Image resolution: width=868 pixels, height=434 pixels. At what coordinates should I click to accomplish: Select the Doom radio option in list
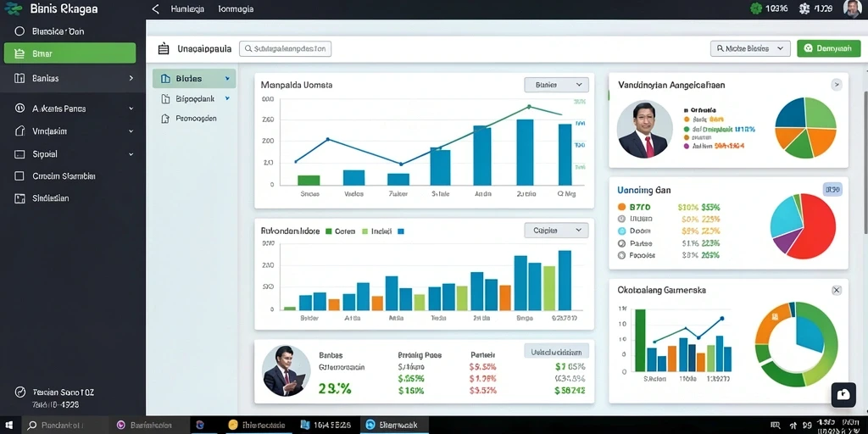tap(621, 231)
